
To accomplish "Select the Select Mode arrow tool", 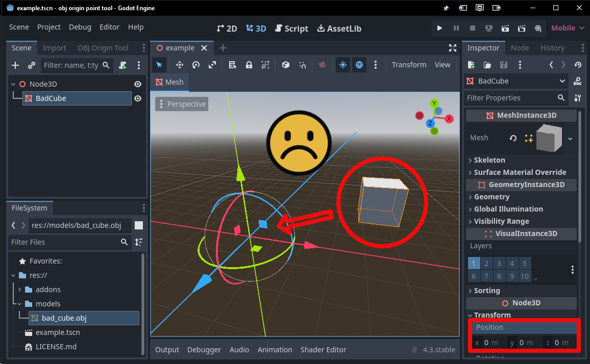I will point(159,65).
